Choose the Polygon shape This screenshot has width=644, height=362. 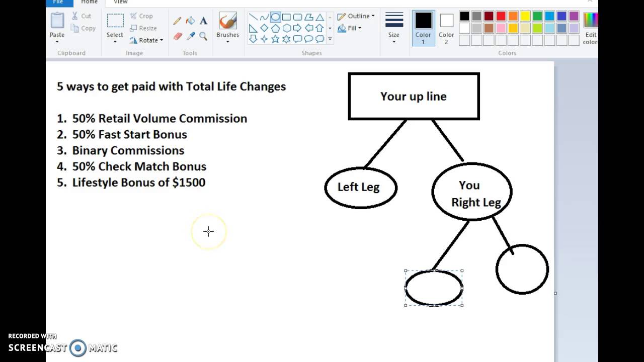tap(308, 17)
